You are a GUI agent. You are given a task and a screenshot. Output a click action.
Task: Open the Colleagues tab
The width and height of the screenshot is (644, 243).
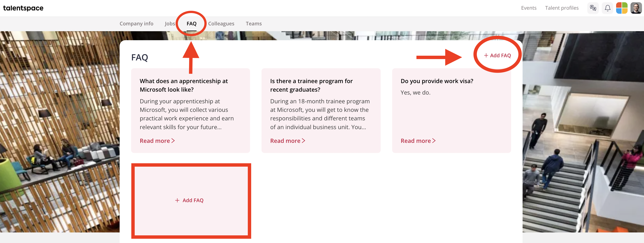(x=221, y=24)
